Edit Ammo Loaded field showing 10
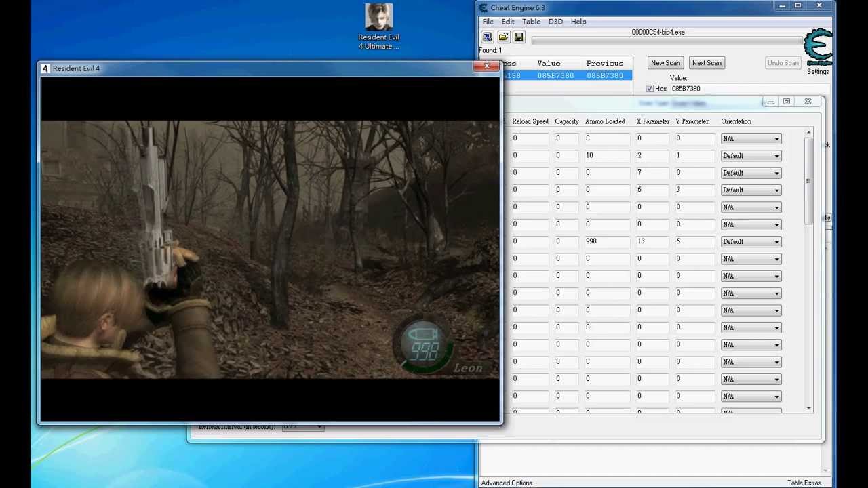 pos(607,155)
